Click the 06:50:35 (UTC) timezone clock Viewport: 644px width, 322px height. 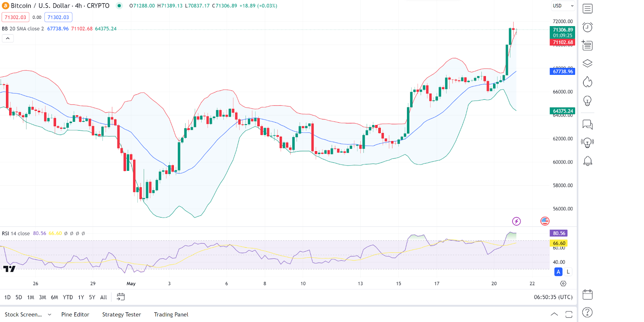coord(553,297)
